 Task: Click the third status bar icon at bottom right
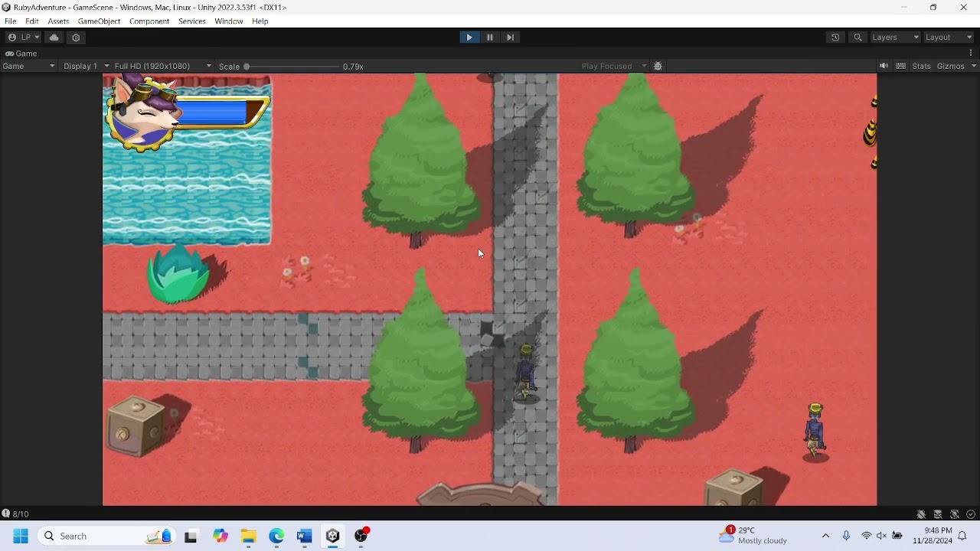click(954, 514)
